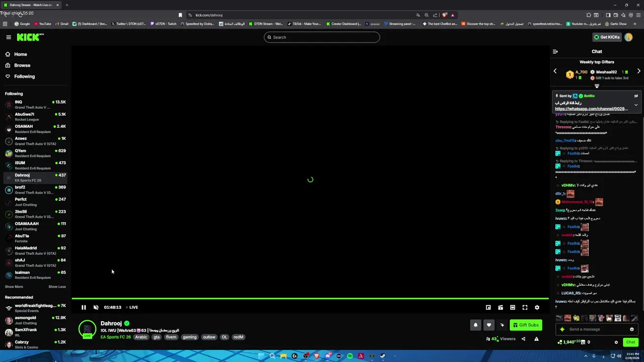The width and height of the screenshot is (644, 362).
Task: Open YouTube bookmark
Action: [x=43, y=24]
